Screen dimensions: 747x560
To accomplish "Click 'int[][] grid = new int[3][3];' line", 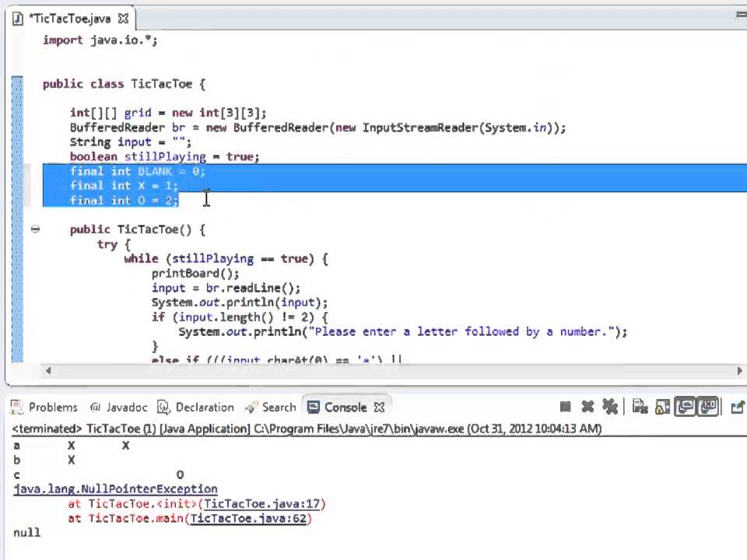I will pyautogui.click(x=168, y=113).
